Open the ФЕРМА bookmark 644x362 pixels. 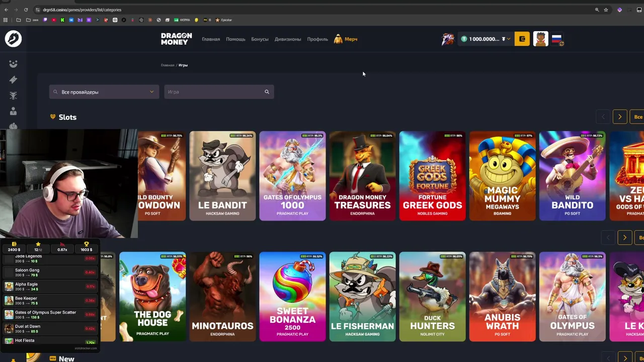[x=182, y=20]
